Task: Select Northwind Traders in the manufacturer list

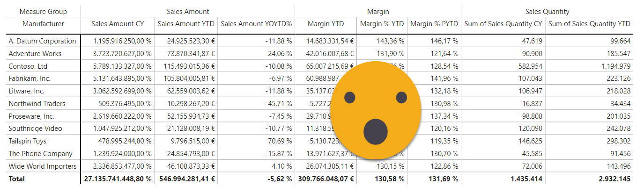Action: pos(37,104)
